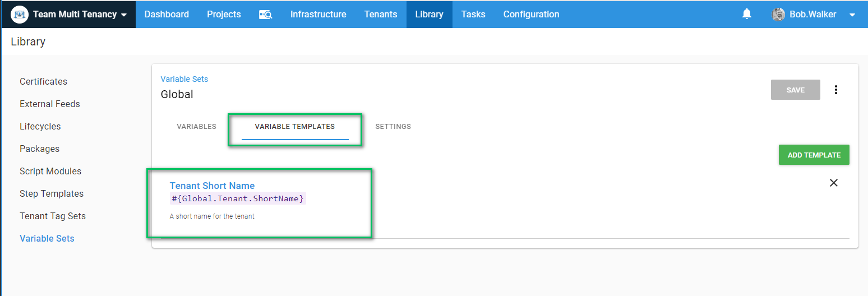Follow the Variable Sets breadcrumb link
Screen dimensions: 868x296
[184, 79]
